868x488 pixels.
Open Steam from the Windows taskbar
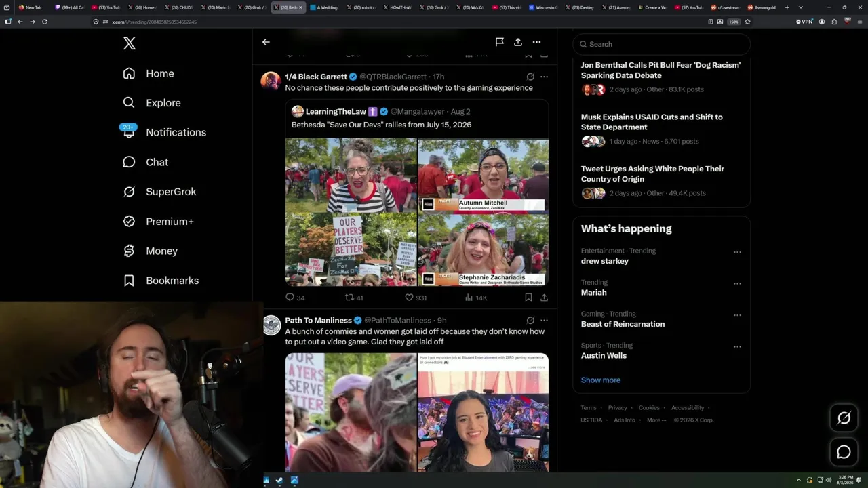pyautogui.click(x=279, y=481)
